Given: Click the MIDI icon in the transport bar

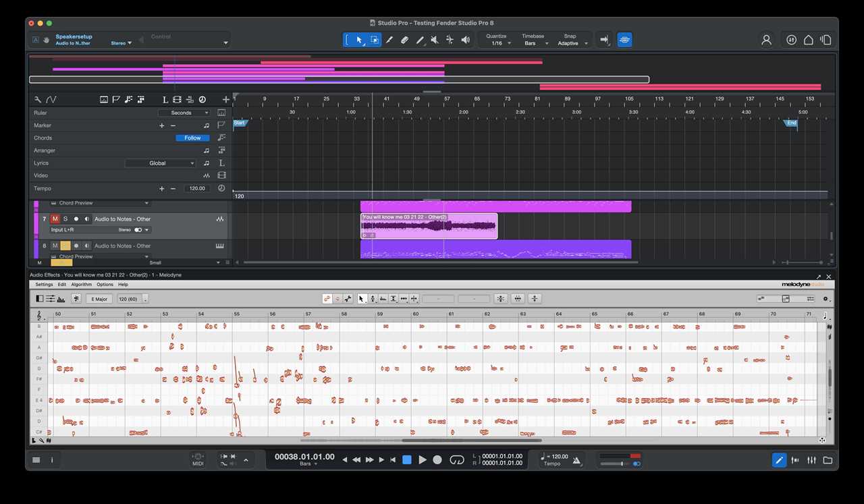Looking at the screenshot, I should coord(198,459).
